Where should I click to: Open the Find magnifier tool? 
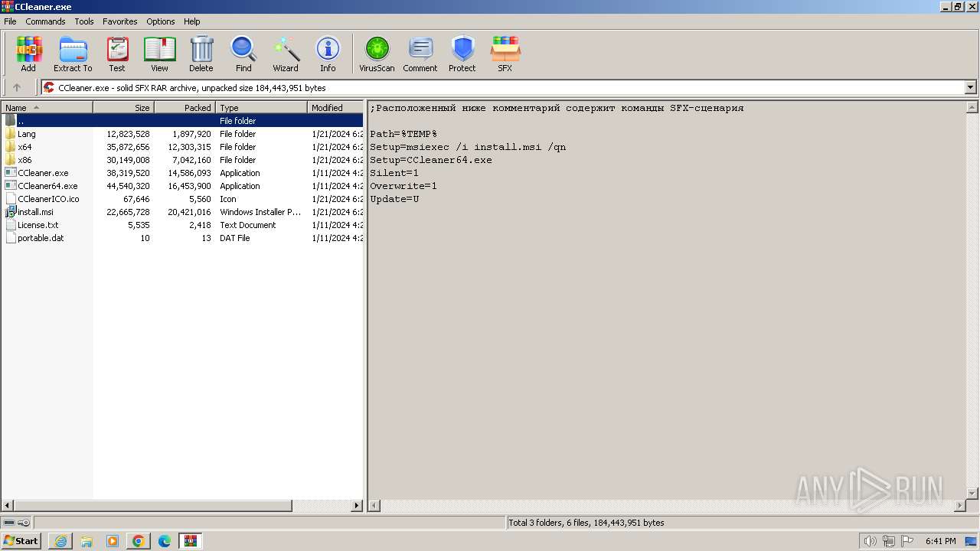(x=243, y=54)
